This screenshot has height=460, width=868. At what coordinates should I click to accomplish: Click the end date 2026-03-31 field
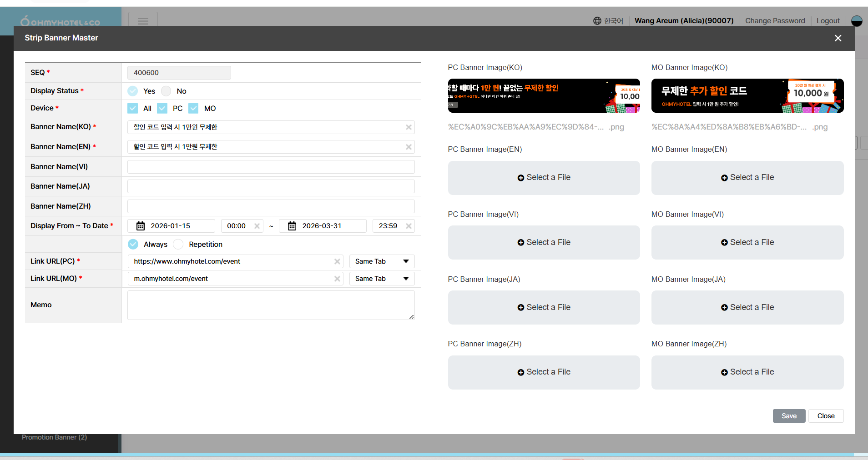coord(323,226)
